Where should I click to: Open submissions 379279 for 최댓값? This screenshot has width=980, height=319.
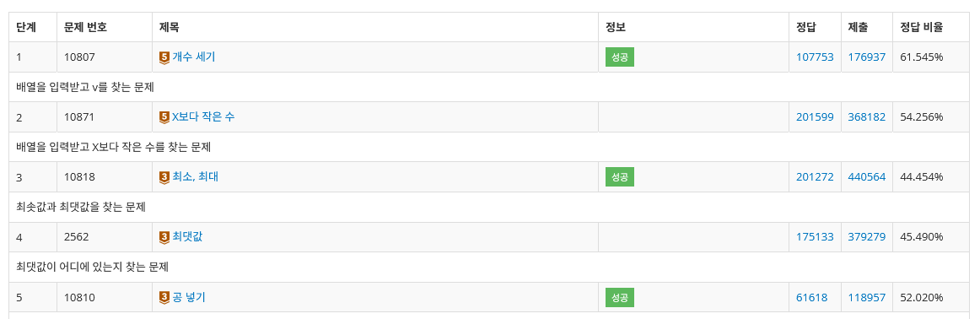[x=867, y=237]
